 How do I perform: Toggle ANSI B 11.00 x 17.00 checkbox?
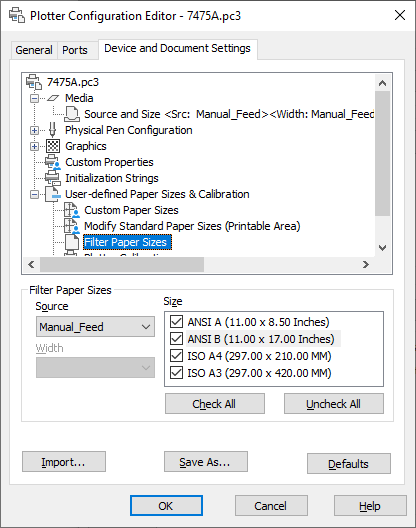pyautogui.click(x=177, y=339)
